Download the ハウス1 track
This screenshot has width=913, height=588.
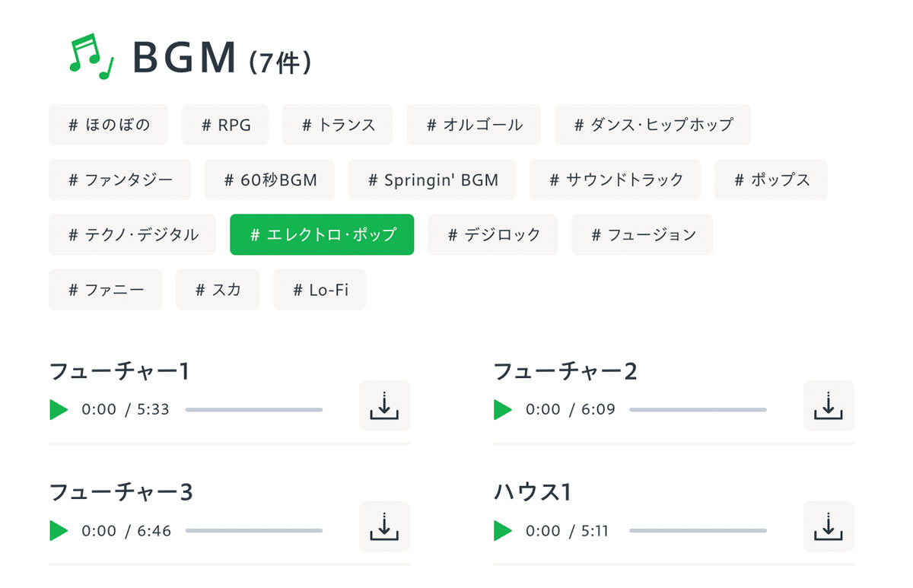point(829,526)
